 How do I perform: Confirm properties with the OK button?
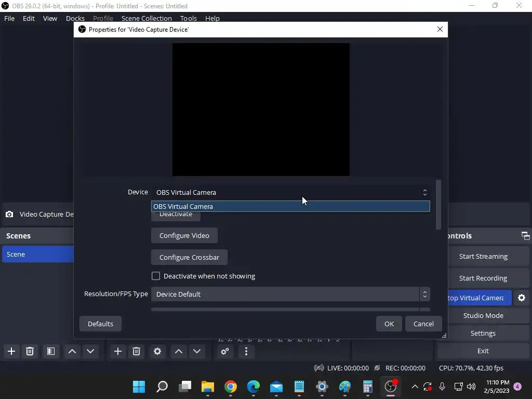389,324
